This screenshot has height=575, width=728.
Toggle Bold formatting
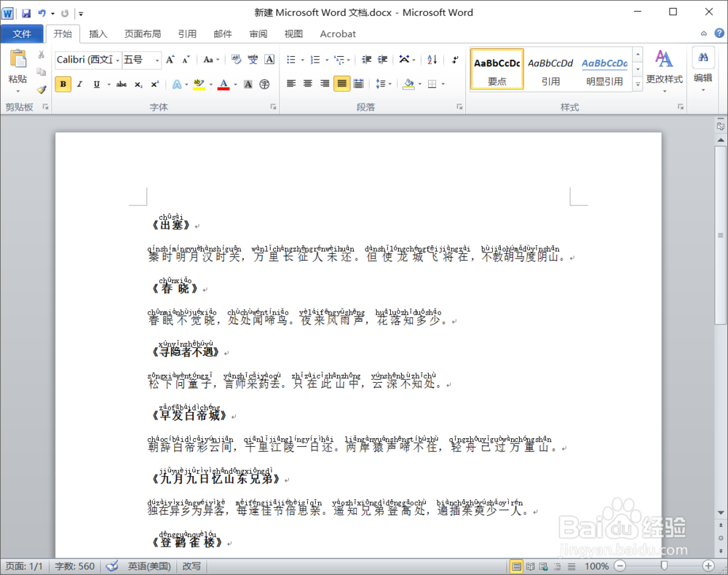tap(63, 84)
